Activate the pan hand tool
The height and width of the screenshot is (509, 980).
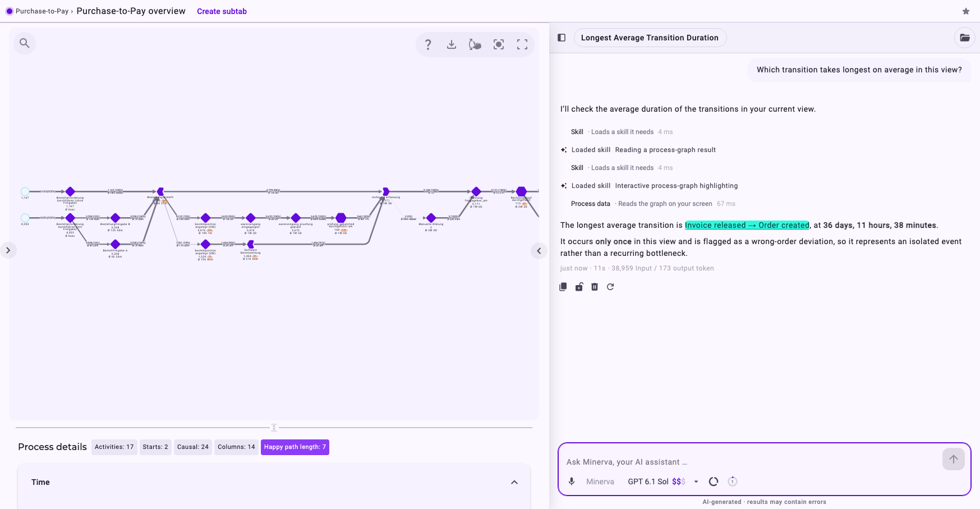click(x=475, y=44)
